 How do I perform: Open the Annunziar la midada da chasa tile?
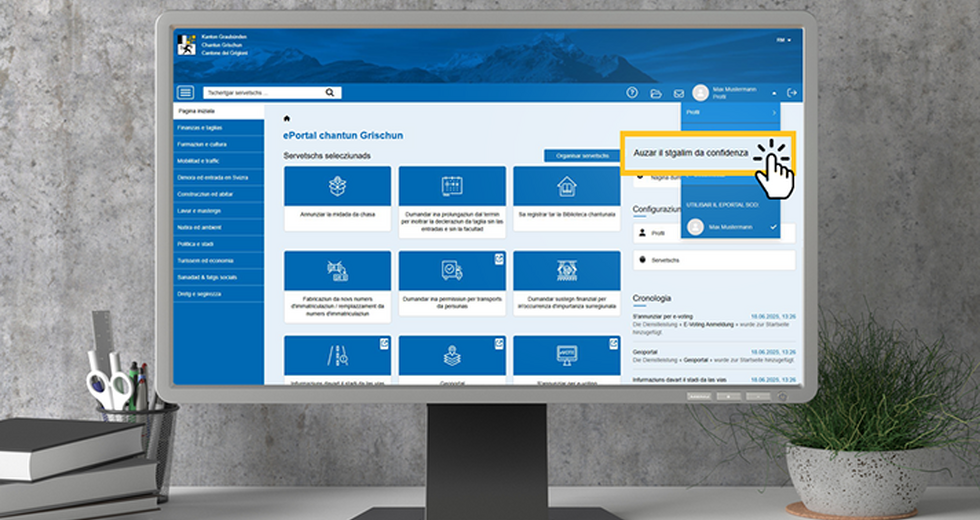(x=338, y=198)
